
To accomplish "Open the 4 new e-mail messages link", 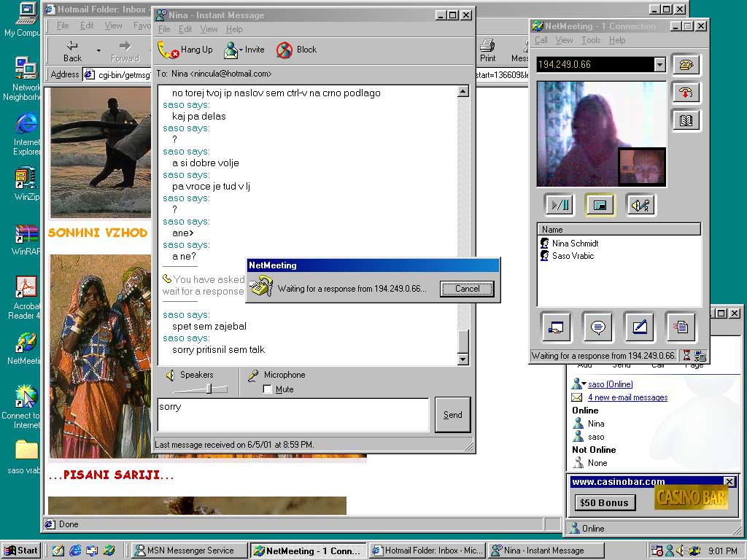I will coord(627,397).
